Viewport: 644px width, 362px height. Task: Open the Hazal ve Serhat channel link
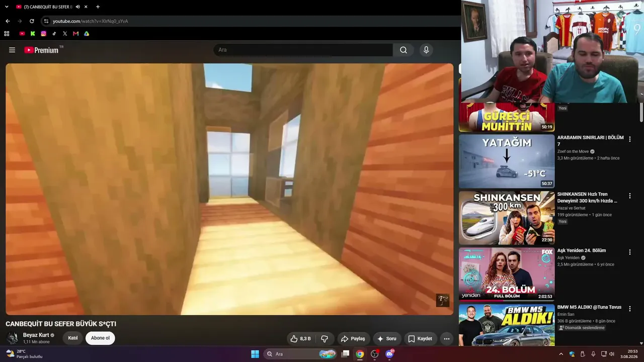[571, 208]
